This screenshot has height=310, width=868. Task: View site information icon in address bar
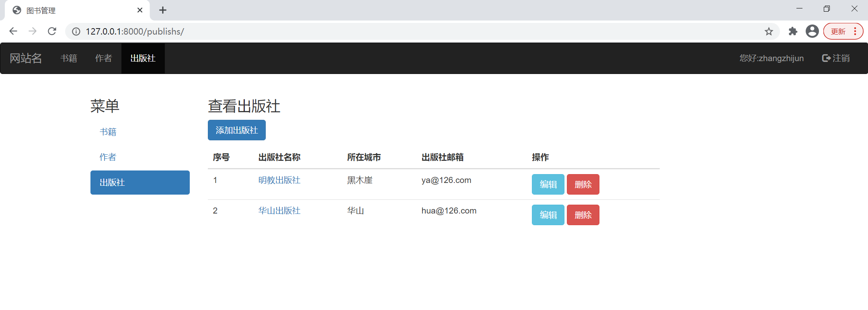76,31
